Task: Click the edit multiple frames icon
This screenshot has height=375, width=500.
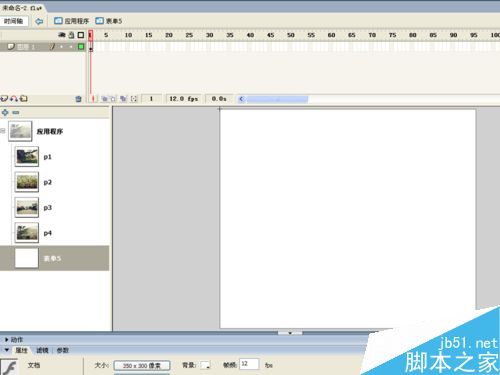Action: 123,99
